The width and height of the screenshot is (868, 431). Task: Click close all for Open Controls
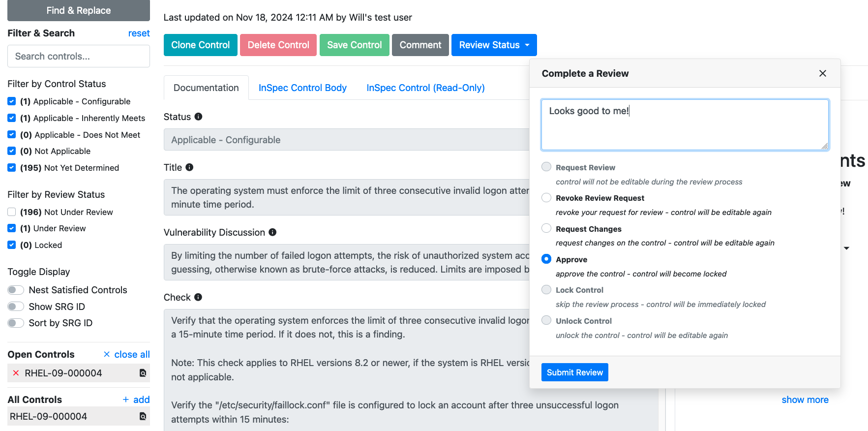tap(127, 354)
